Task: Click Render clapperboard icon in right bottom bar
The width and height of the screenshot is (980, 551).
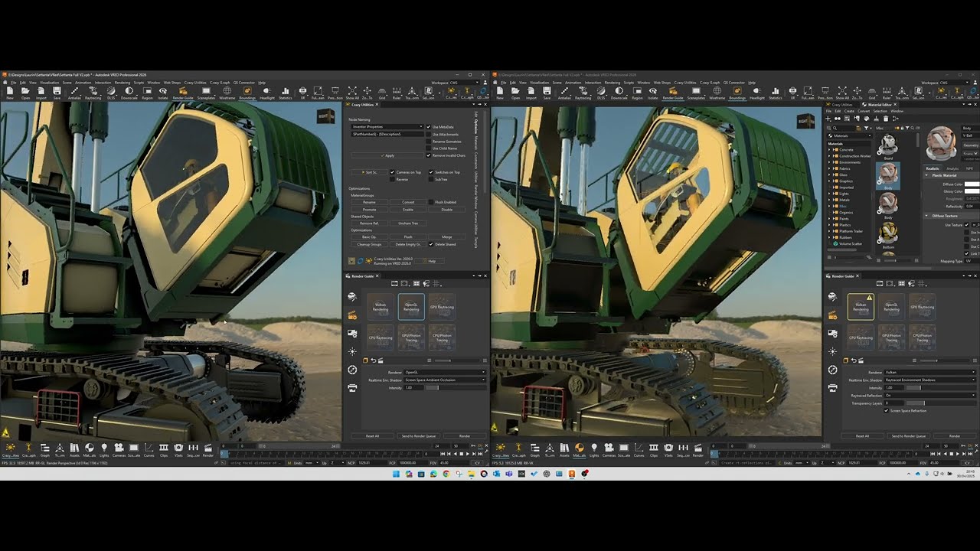Action: 698,450
